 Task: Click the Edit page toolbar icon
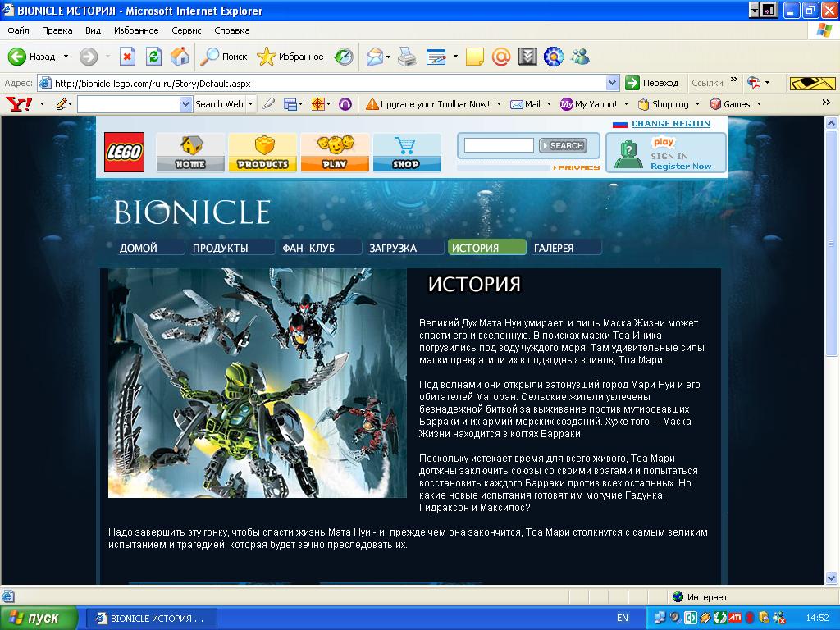436,57
